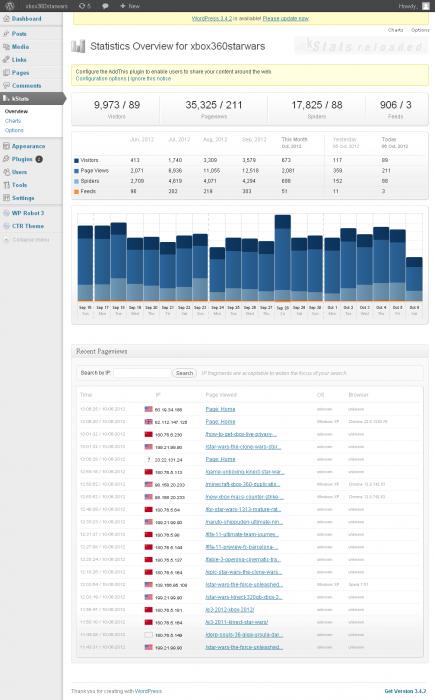Open the fable-3-opening-cinematic link
Screen dimensions: 435x700
tap(243, 559)
